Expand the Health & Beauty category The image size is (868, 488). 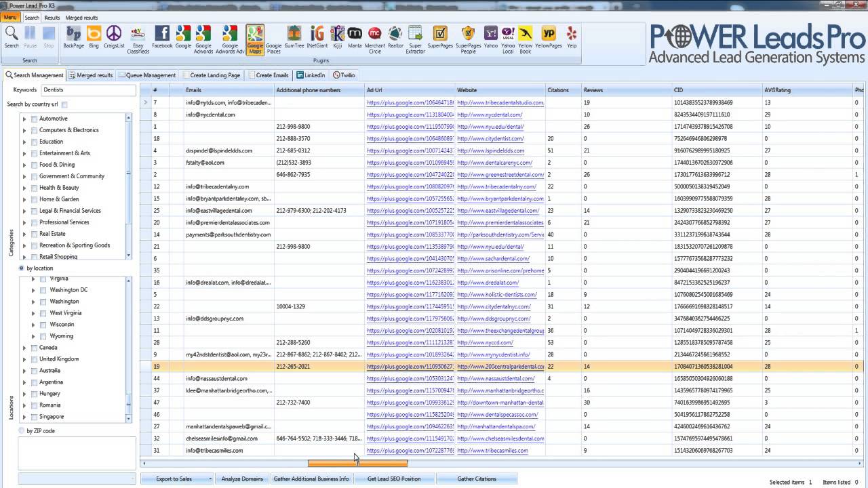coord(24,188)
